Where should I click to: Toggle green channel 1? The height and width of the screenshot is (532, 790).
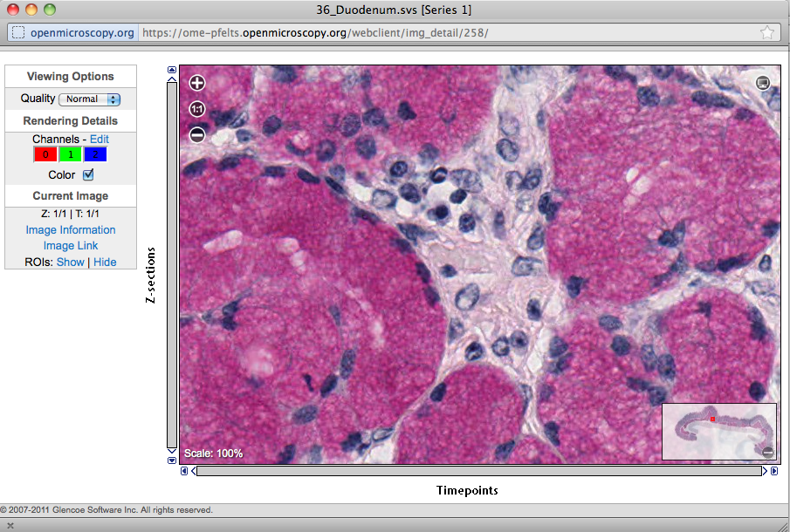pos(71,154)
